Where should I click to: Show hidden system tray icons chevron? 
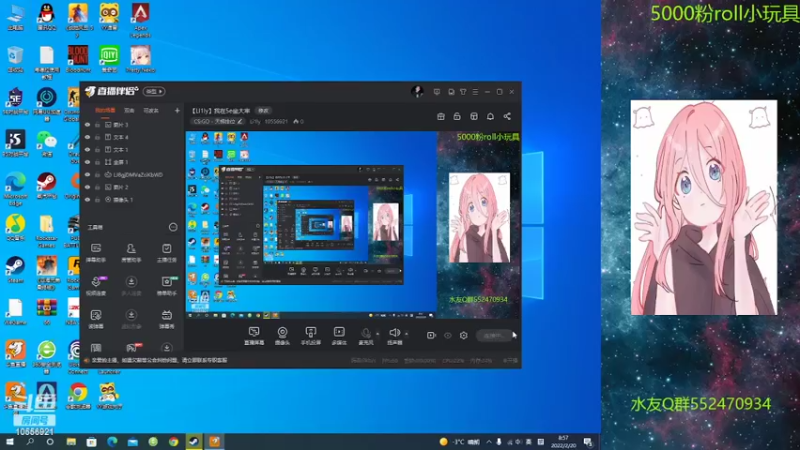tap(489, 442)
